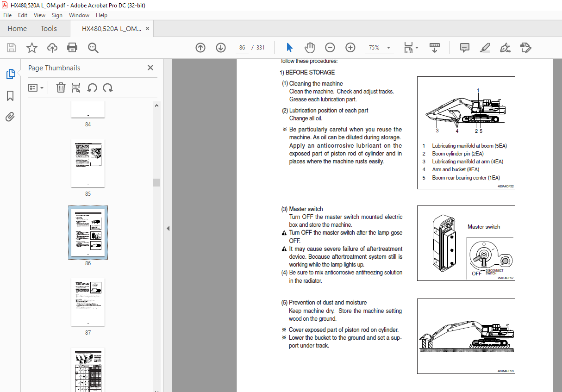The image size is (562, 392).
Task: Click the 'Page Thumbnails' panel title
Action: click(x=54, y=68)
